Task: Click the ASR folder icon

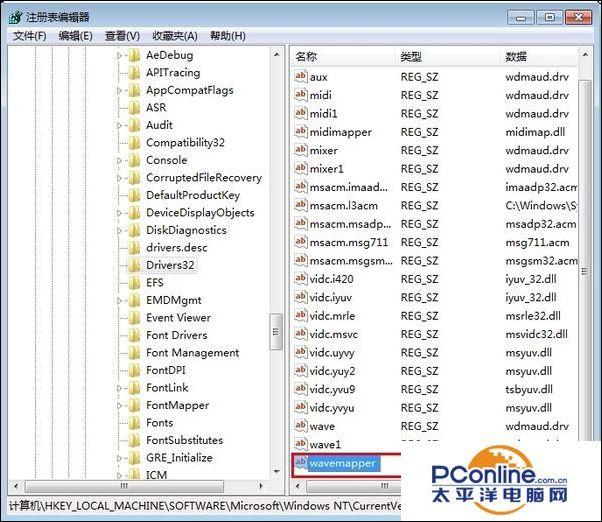Action: (134, 107)
